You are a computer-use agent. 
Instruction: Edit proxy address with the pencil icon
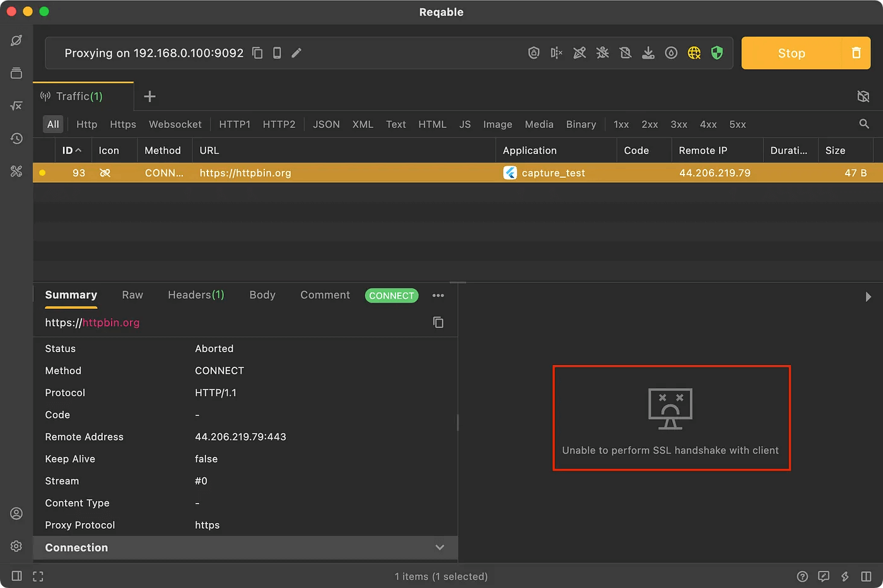click(296, 53)
